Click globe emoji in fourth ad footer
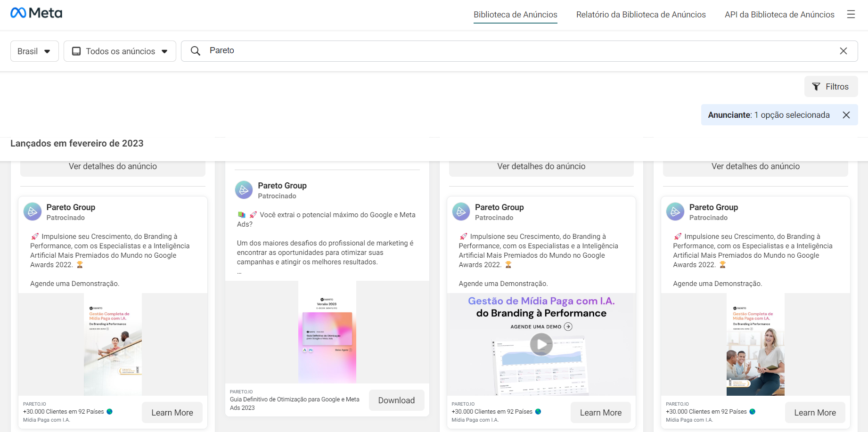The image size is (868, 432). (753, 412)
